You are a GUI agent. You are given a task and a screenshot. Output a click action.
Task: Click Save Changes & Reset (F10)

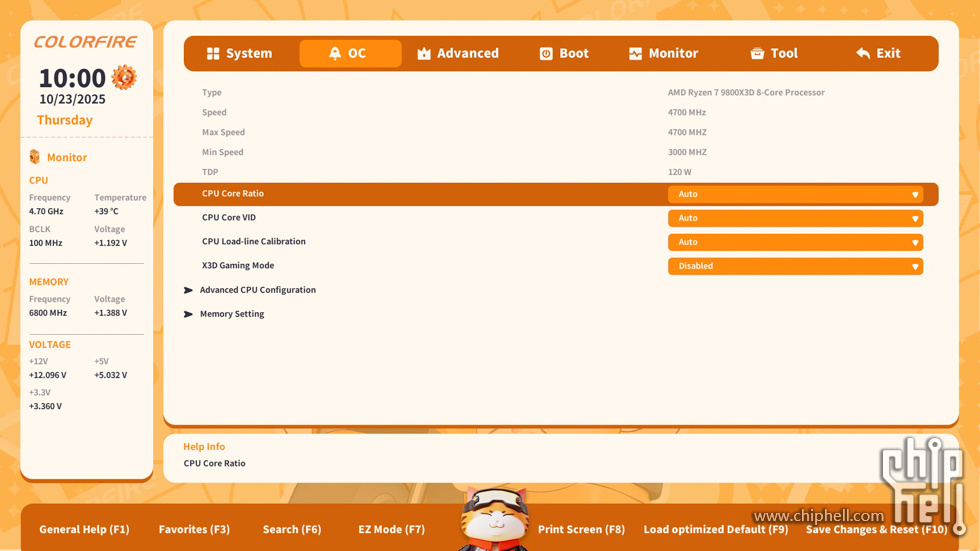[x=876, y=529]
